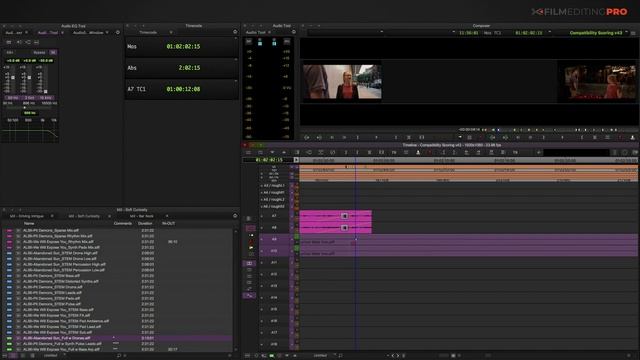The height and width of the screenshot is (360, 640).
Task: Click Step Forward under the source monitor
Action: pos(344,138)
